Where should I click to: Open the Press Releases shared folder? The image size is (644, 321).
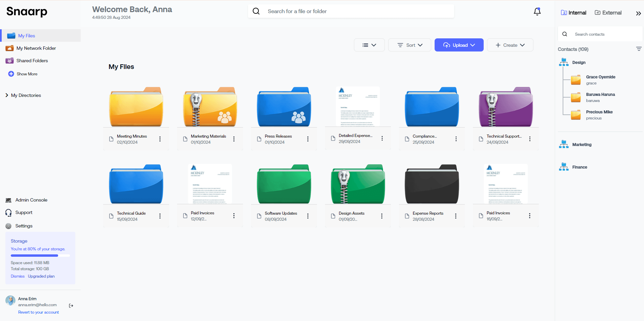point(284,107)
